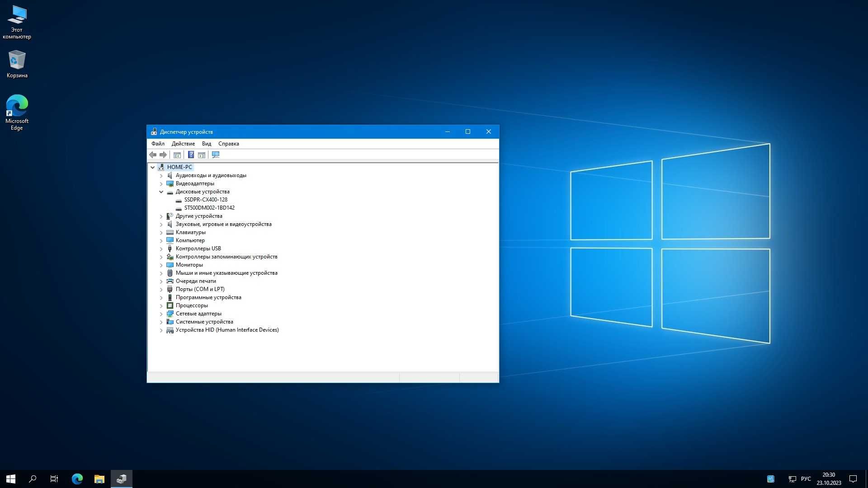This screenshot has width=868, height=488.
Task: Select the Клавиатуры keyboard icon
Action: [170, 232]
